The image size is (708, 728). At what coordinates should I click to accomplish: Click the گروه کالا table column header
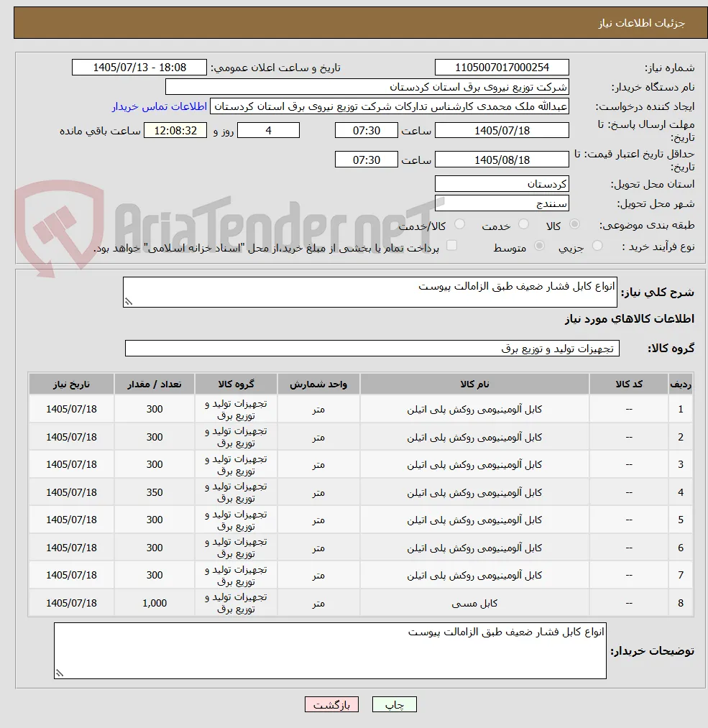point(236,384)
